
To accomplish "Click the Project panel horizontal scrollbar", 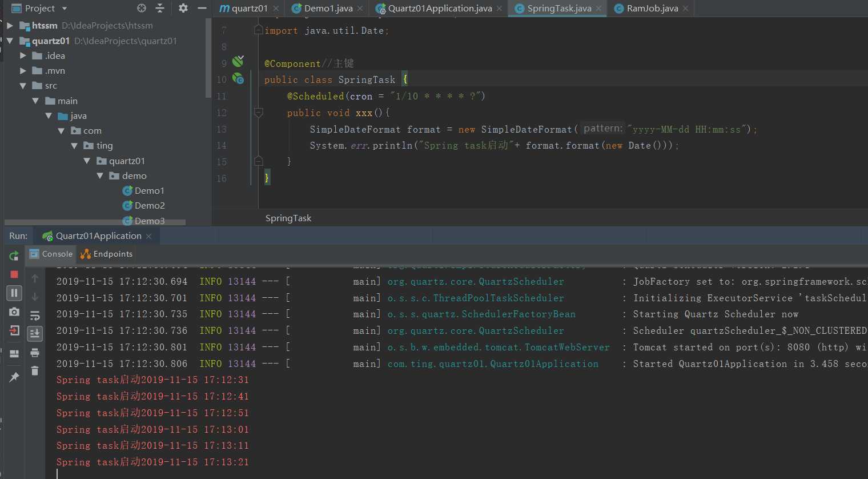I will (x=95, y=222).
